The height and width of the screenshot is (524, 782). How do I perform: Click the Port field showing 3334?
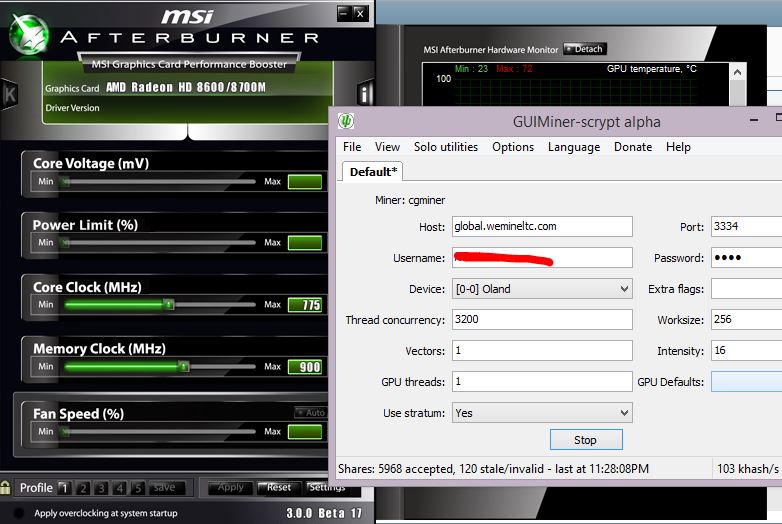tap(747, 226)
